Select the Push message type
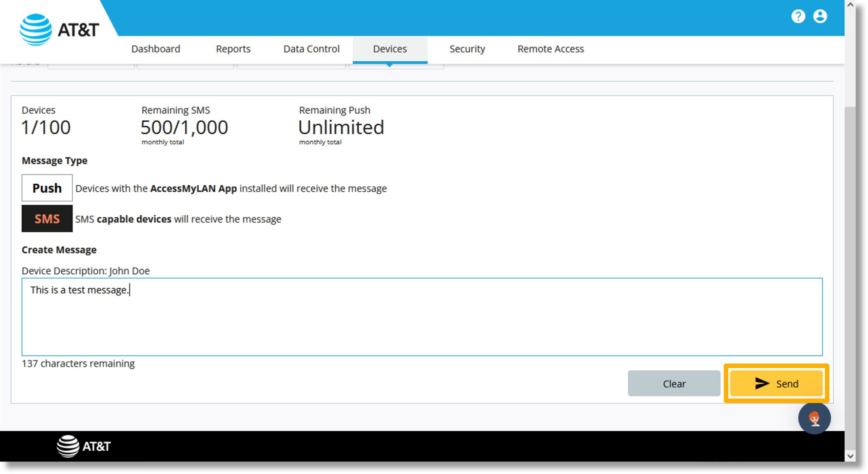This screenshot has width=868, height=474. 47,188
